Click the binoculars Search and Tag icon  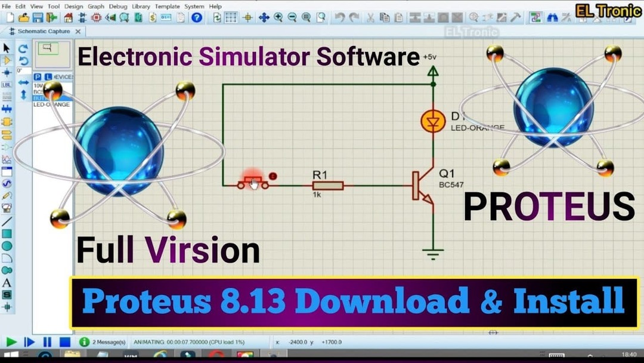552,18
